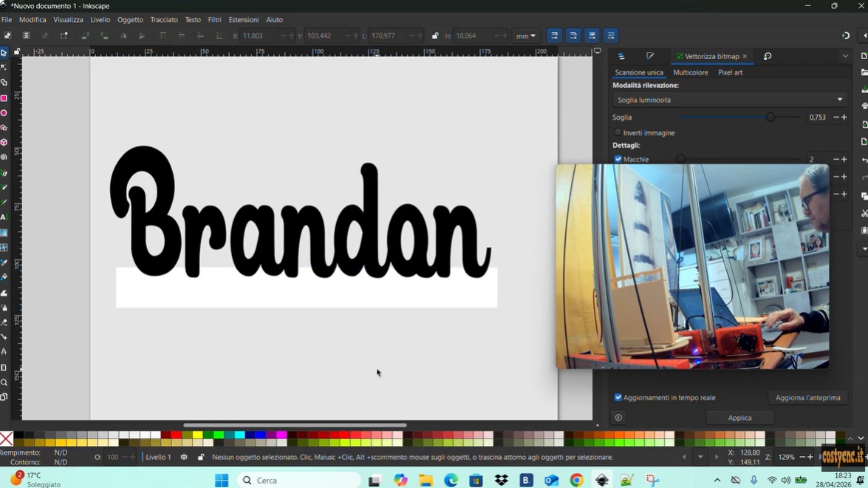
Task: Select the Pages tool
Action: 4,367
